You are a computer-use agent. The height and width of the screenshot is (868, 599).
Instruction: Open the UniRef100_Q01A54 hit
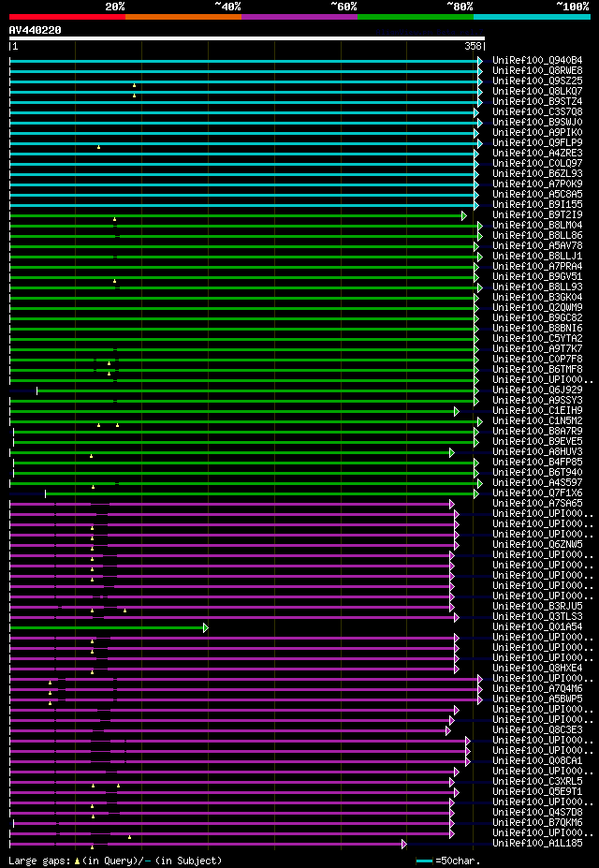(x=537, y=627)
